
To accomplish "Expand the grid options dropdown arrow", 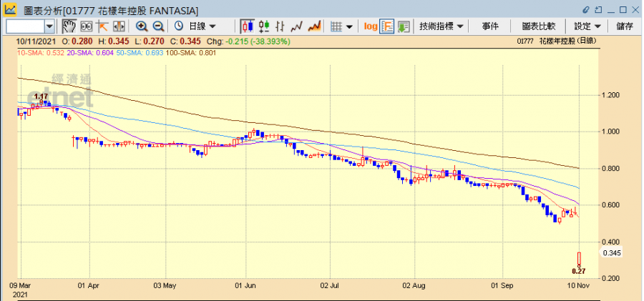I will pyautogui.click(x=349, y=26).
